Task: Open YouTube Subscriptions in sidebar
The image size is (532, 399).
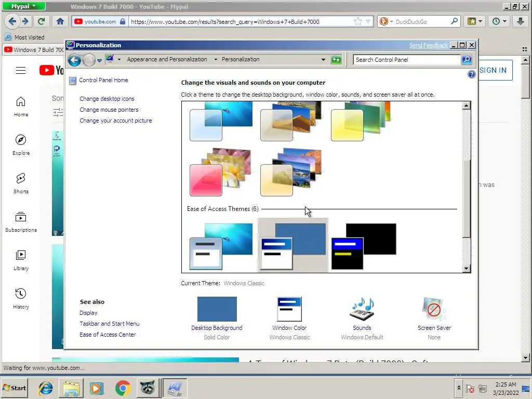Action: tap(21, 222)
